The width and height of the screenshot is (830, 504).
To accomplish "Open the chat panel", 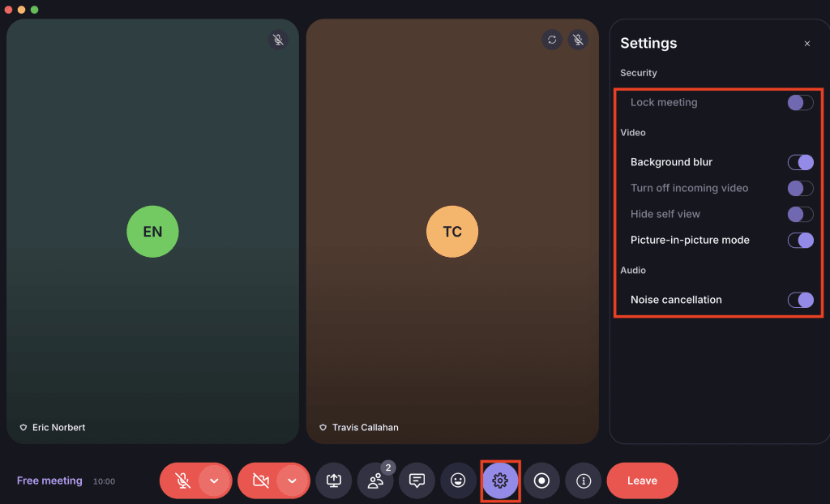I will click(x=417, y=481).
